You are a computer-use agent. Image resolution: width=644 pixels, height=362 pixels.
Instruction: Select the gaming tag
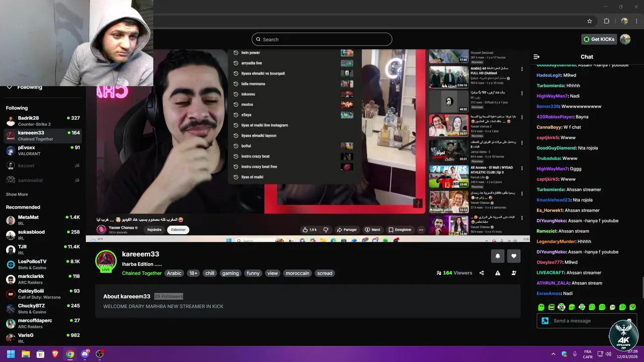(x=230, y=273)
